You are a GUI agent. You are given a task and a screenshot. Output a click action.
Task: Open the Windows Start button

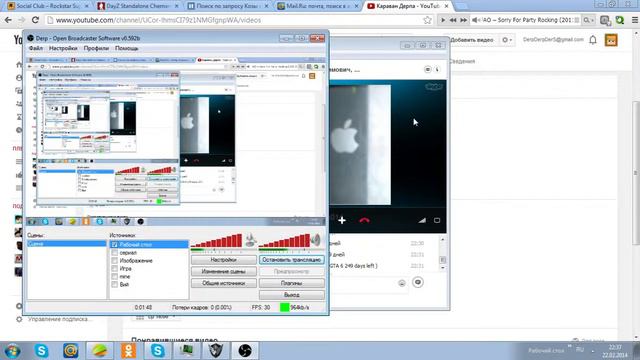pos(12,351)
